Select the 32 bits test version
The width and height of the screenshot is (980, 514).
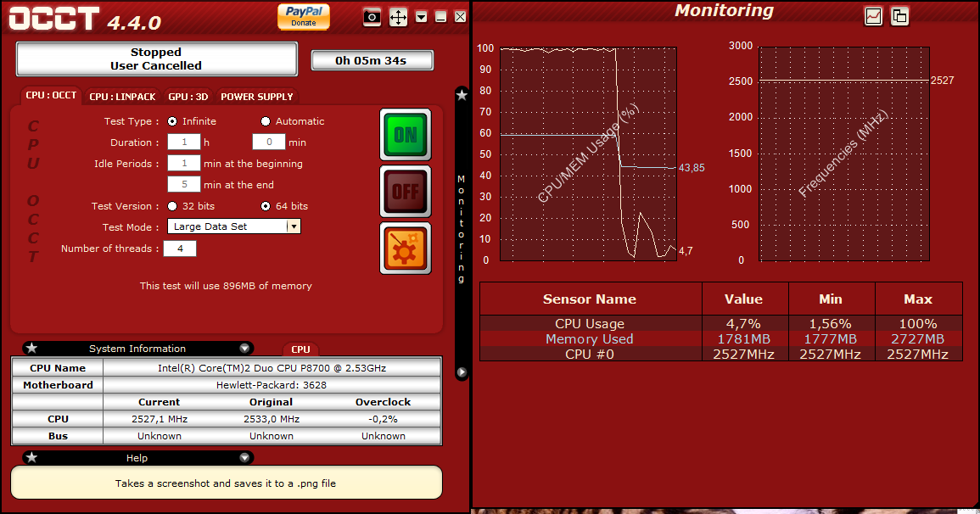pyautogui.click(x=172, y=206)
